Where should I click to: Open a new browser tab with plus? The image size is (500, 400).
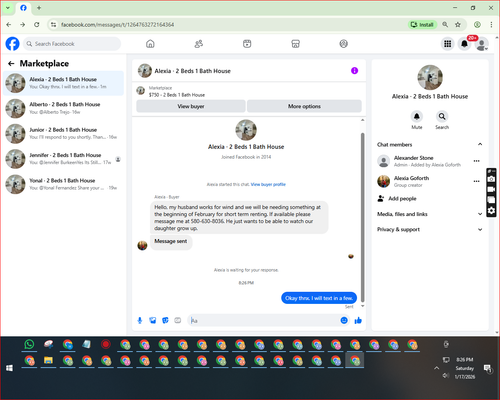click(x=39, y=8)
